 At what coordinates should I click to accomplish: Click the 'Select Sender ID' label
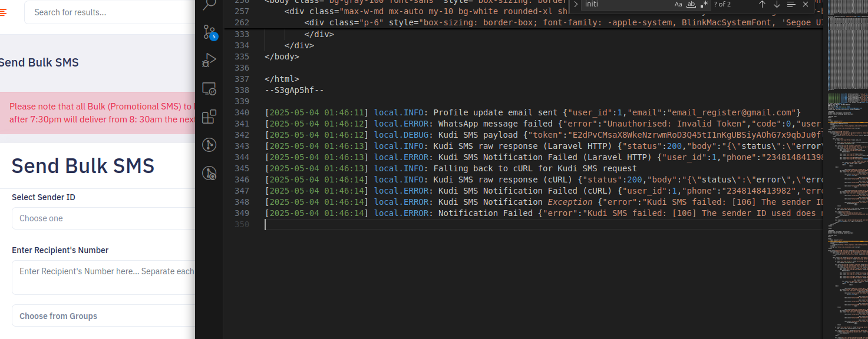[44, 197]
